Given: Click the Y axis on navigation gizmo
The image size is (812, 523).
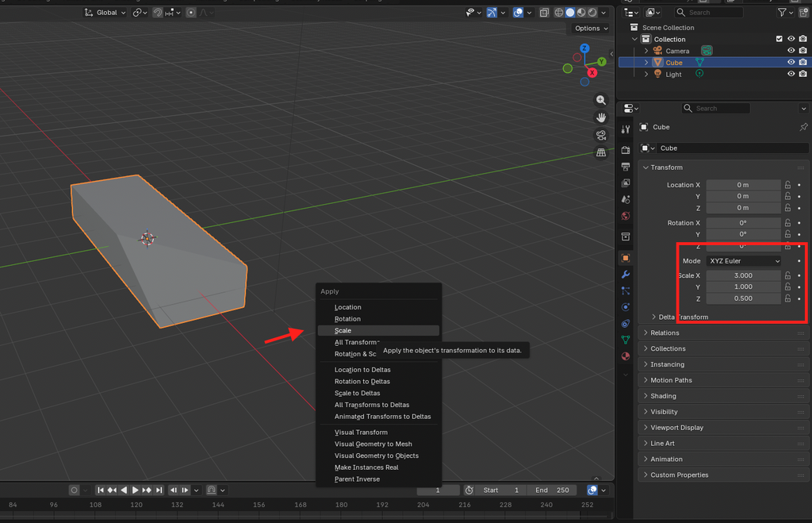Looking at the screenshot, I should tap(601, 62).
